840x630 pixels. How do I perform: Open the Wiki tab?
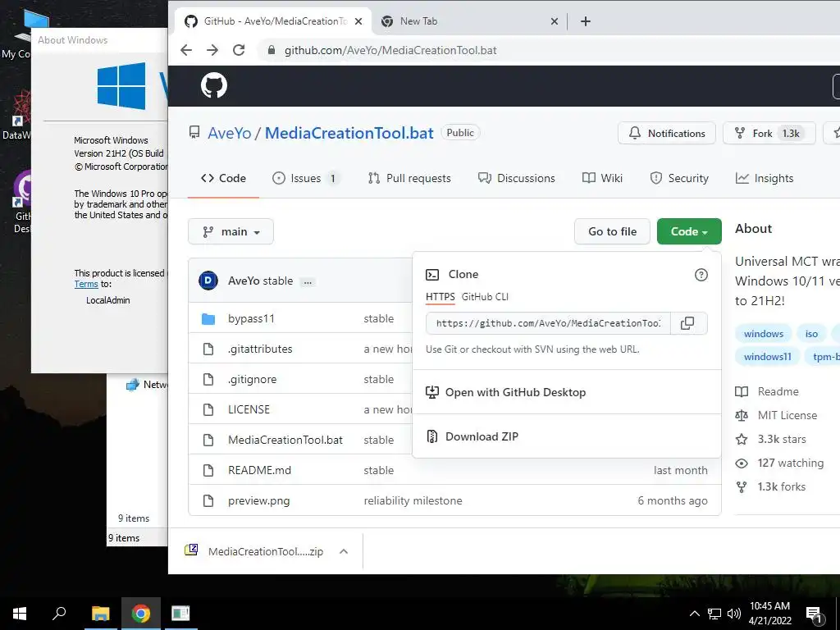(x=602, y=178)
